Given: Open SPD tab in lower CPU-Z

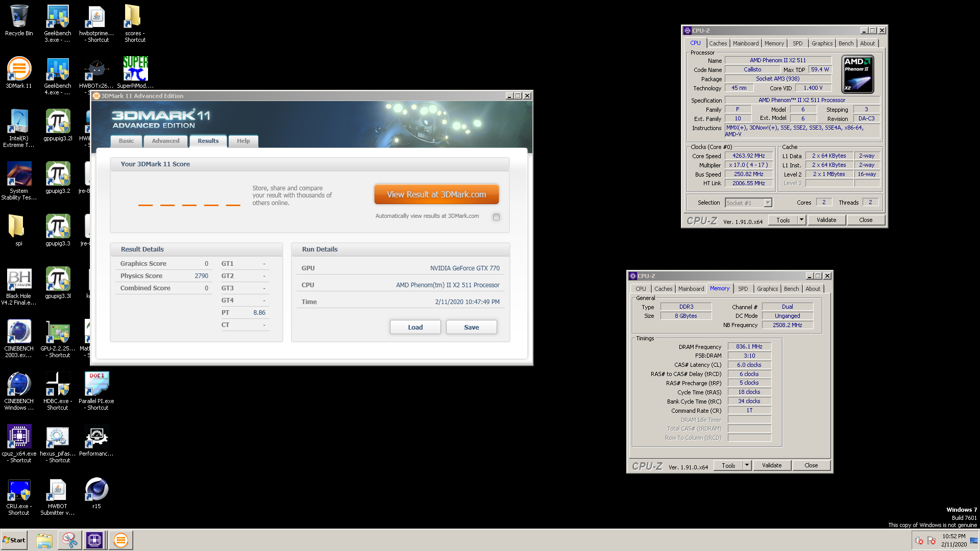Looking at the screenshot, I should (x=743, y=289).
